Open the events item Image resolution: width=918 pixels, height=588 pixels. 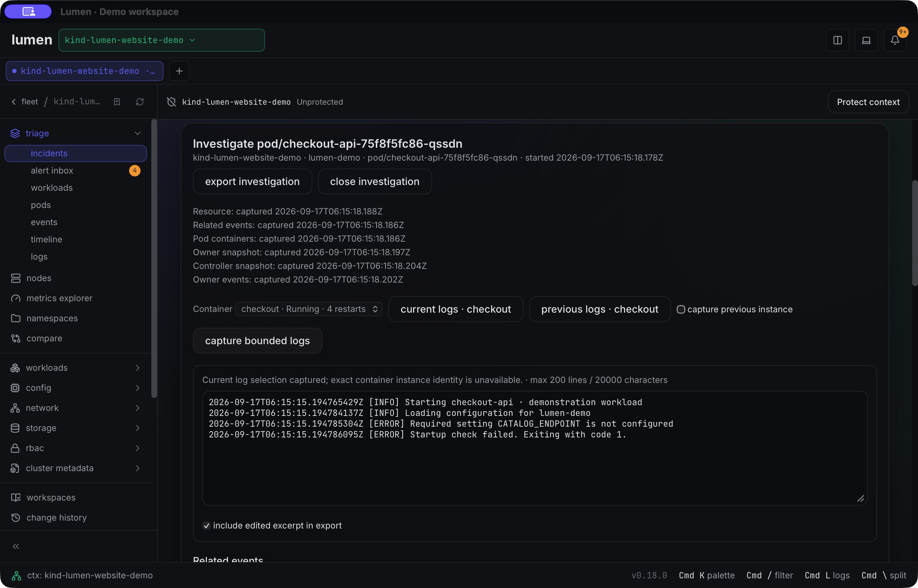[76, 222]
